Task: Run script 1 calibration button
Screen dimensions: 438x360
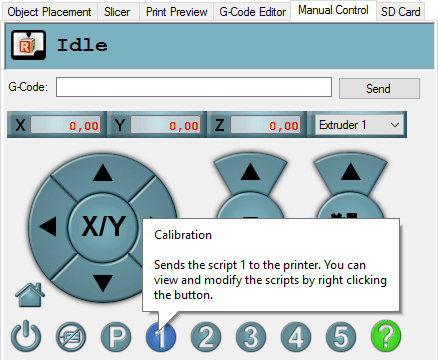Action: click(x=161, y=337)
